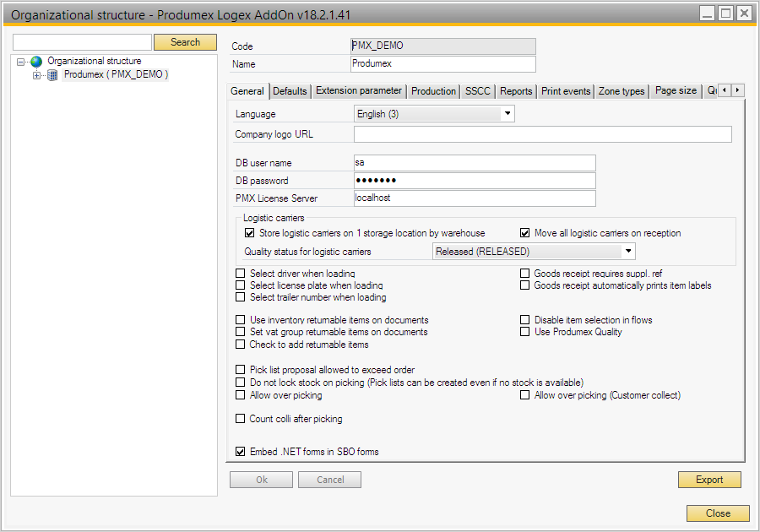Disable Embed .NET forms in SBO forms
Image resolution: width=760 pixels, height=532 pixels.
point(241,452)
